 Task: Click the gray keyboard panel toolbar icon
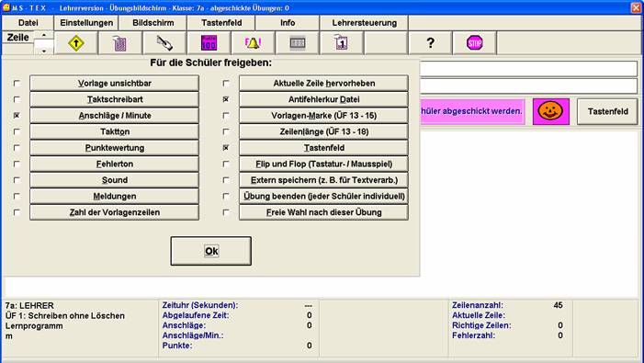298,42
